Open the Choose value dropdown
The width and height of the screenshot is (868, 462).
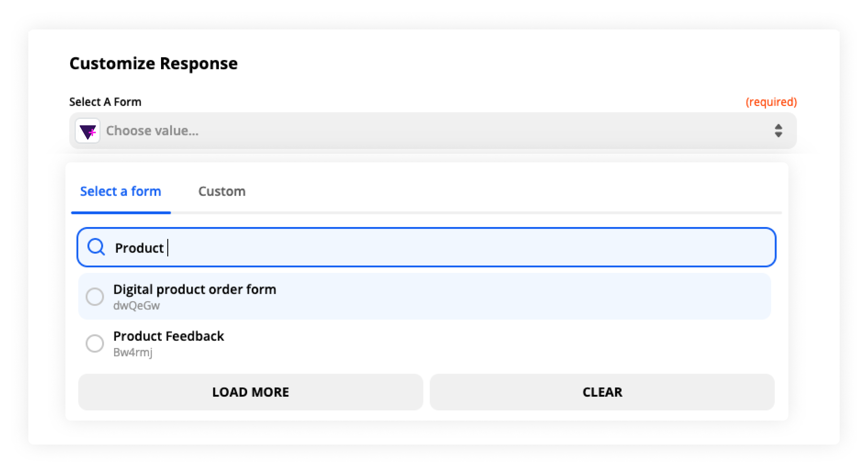pyautogui.click(x=433, y=131)
